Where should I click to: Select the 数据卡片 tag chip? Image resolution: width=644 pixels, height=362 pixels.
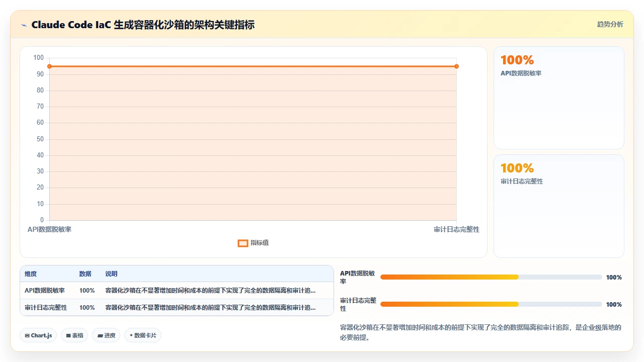coord(143,335)
